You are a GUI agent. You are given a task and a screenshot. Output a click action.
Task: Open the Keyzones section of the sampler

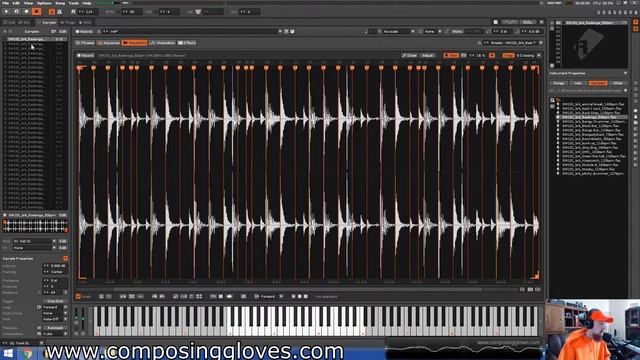coord(109,43)
